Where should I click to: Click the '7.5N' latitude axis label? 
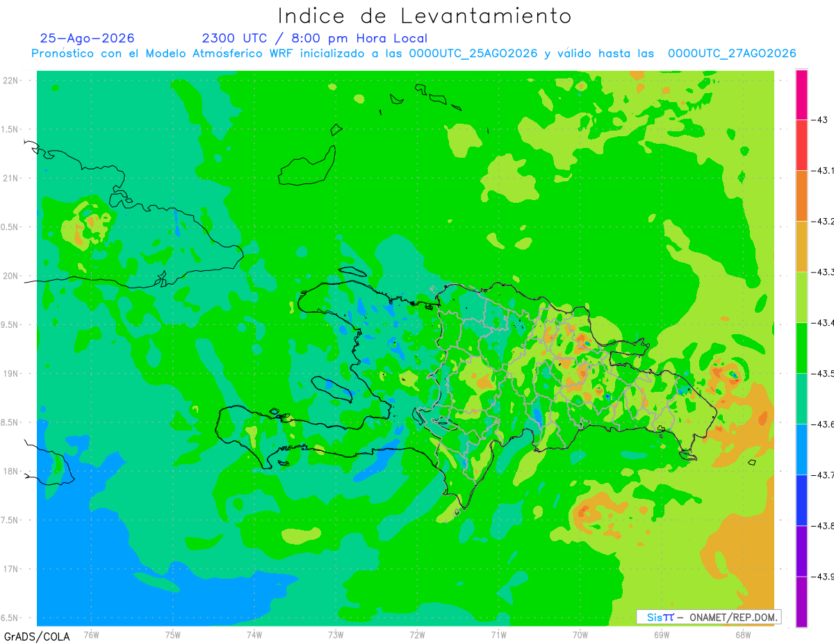point(10,520)
